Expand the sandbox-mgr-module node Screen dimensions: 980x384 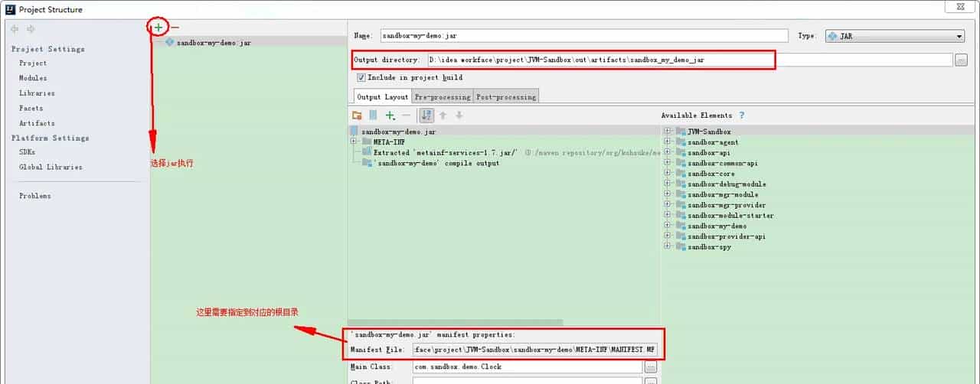(668, 195)
